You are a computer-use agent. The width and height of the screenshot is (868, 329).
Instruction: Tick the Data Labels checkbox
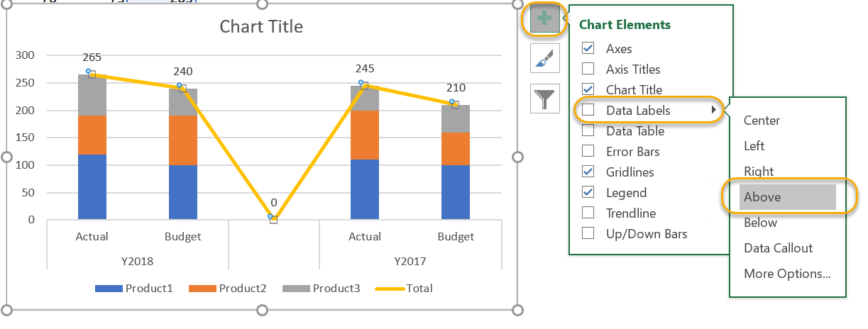pyautogui.click(x=588, y=111)
